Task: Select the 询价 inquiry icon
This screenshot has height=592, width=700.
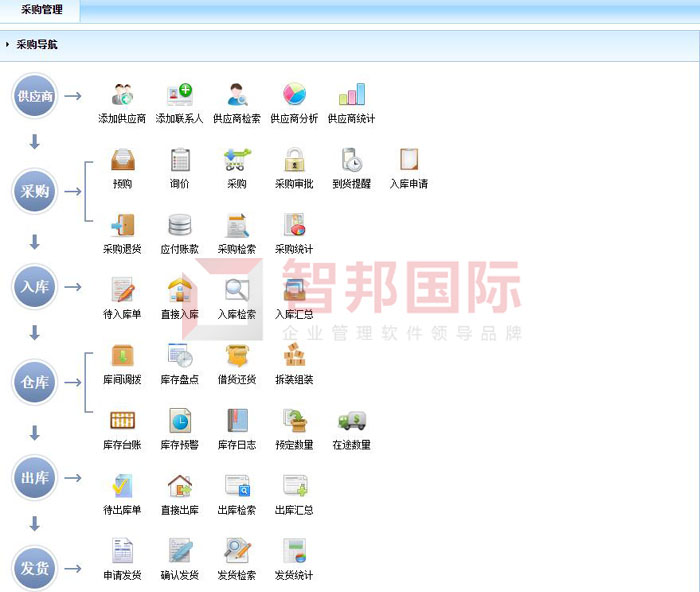Action: point(179,161)
